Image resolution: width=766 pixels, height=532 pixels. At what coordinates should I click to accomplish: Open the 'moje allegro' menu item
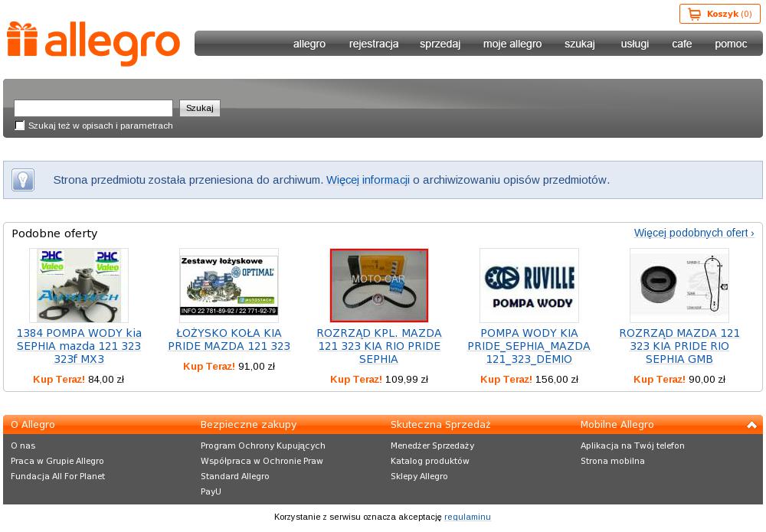click(512, 44)
